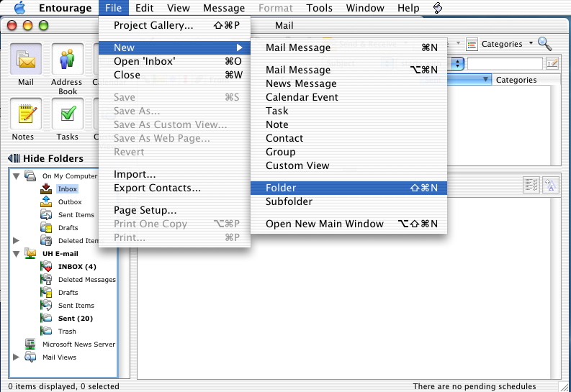The image size is (571, 392).
Task: Open the Notes view icon
Action: (x=26, y=114)
